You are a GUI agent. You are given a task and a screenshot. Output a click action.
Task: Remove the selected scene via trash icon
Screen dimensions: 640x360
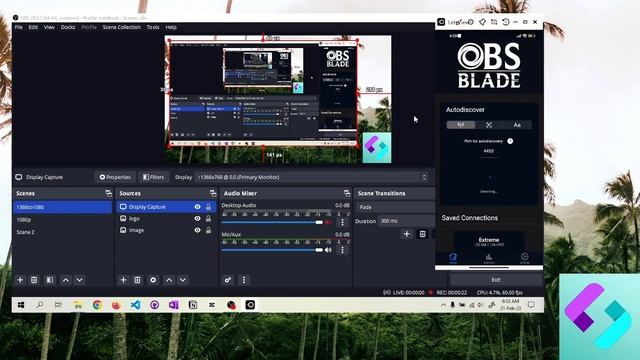point(34,280)
